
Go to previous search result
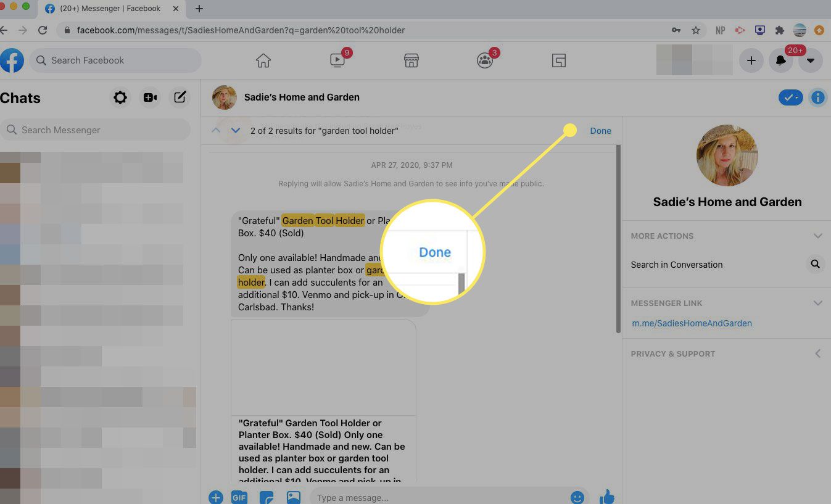click(x=216, y=130)
